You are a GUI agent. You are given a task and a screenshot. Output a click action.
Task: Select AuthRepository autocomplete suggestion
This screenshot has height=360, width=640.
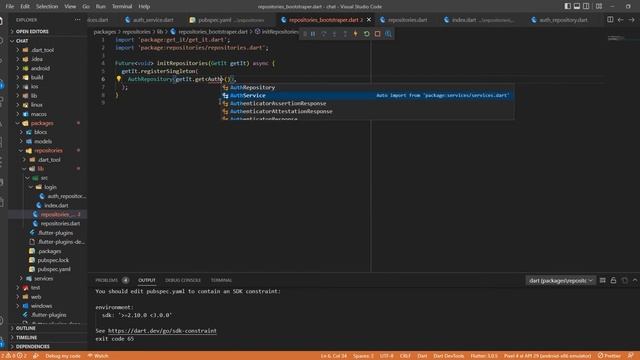point(367,87)
